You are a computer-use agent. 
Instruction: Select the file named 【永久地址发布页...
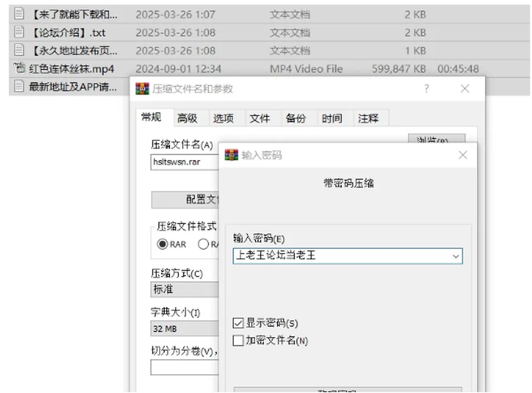pyautogui.click(x=74, y=50)
